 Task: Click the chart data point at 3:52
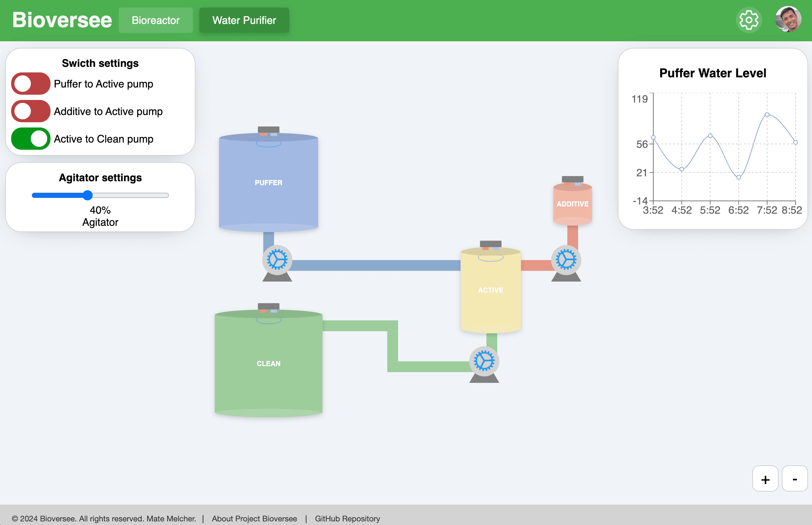653,138
